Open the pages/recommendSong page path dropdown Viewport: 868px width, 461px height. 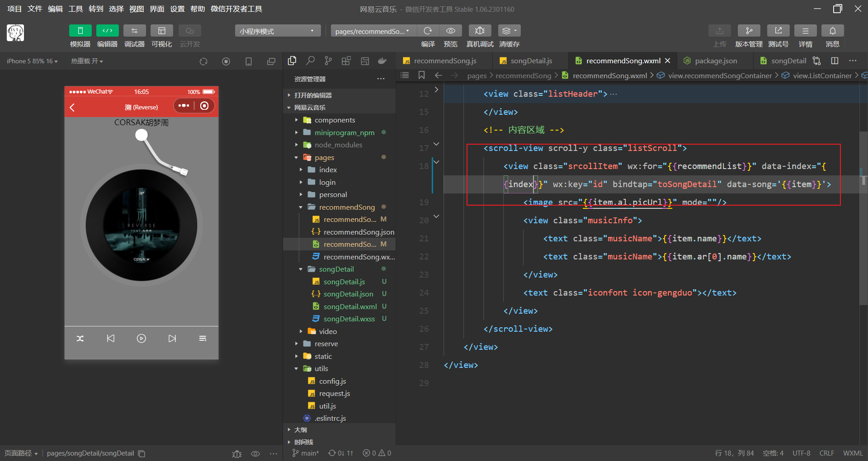point(373,31)
